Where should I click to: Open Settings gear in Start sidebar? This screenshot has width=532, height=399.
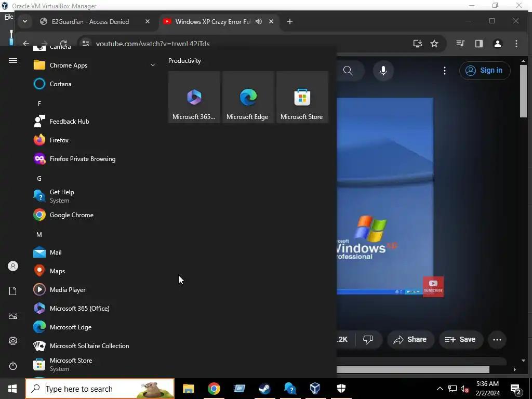[13, 341]
